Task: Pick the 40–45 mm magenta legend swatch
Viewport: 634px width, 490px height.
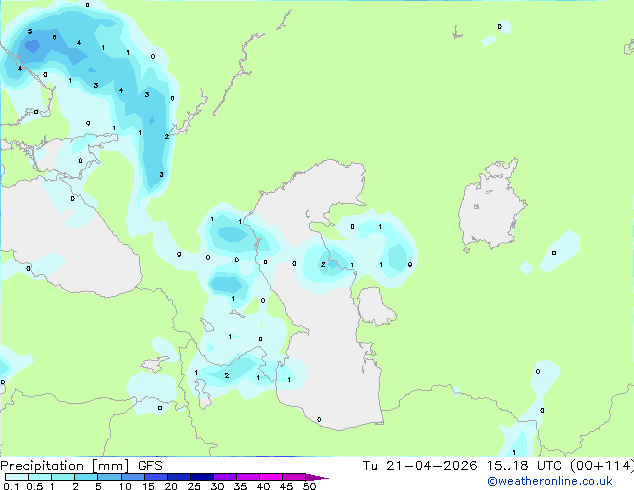Action: 271,477
